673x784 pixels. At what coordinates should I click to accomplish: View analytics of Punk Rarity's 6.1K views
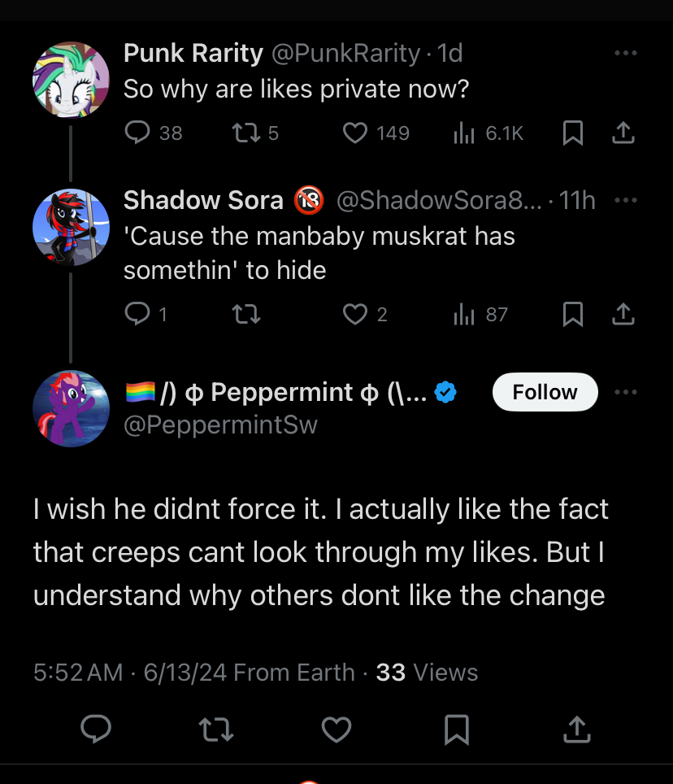pyautogui.click(x=464, y=133)
